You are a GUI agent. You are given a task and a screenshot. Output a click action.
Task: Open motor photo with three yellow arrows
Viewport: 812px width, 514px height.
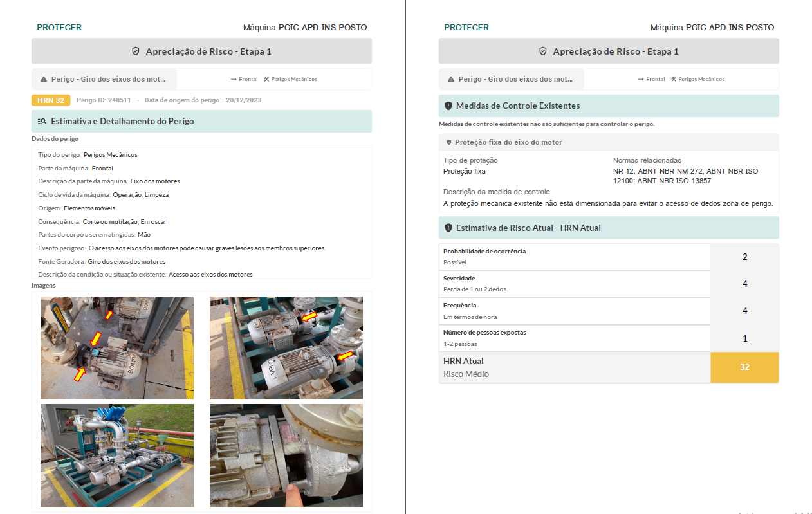pos(117,348)
